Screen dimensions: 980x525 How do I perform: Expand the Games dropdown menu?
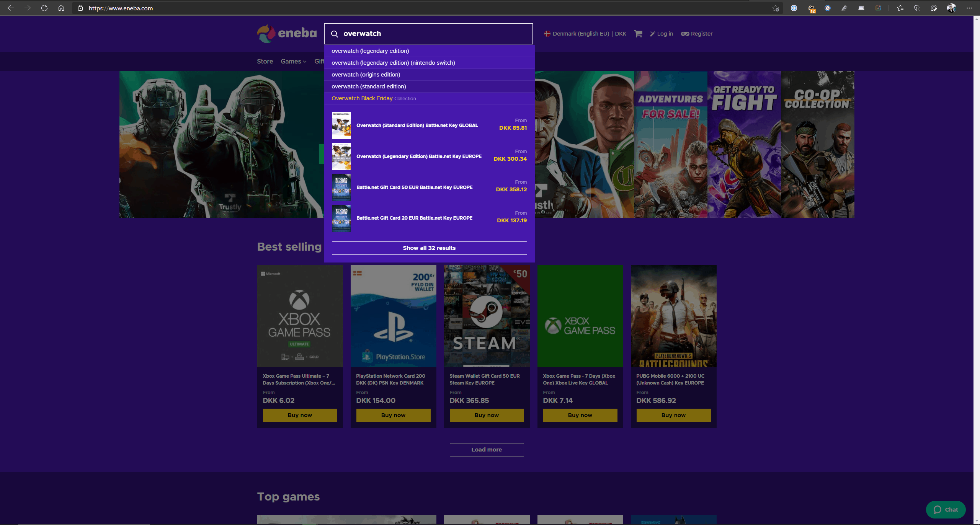click(x=294, y=61)
